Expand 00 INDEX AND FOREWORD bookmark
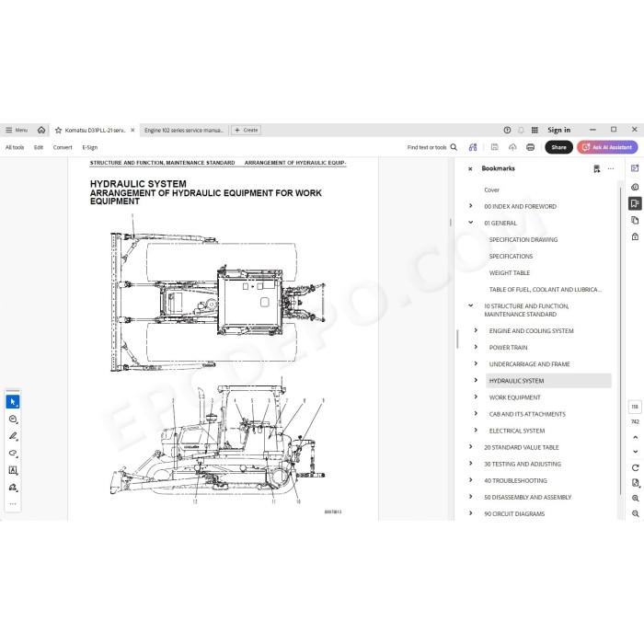This screenshot has width=644, height=644. [x=471, y=206]
